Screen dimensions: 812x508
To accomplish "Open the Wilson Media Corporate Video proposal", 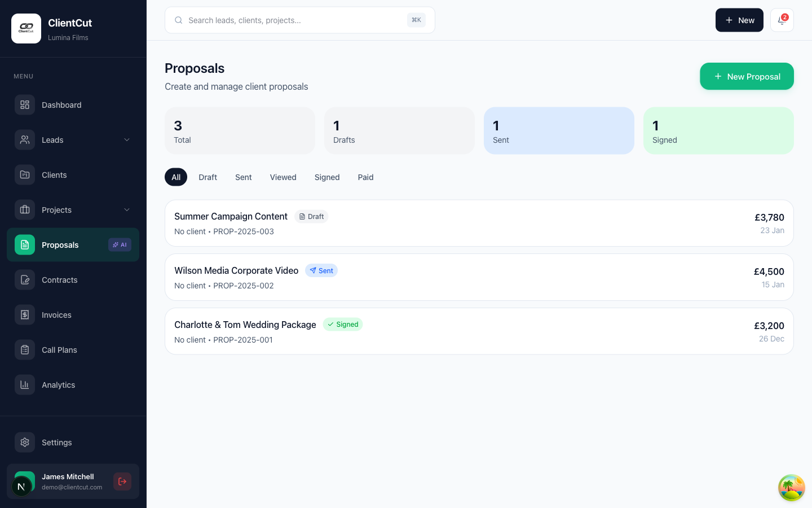I will (x=236, y=271).
